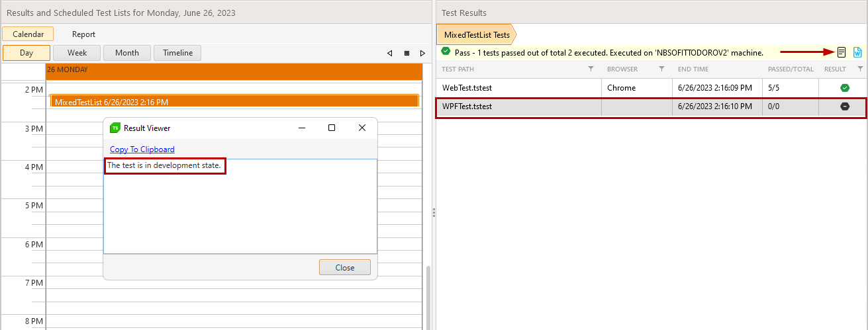Open the Browser column filter

tap(661, 69)
